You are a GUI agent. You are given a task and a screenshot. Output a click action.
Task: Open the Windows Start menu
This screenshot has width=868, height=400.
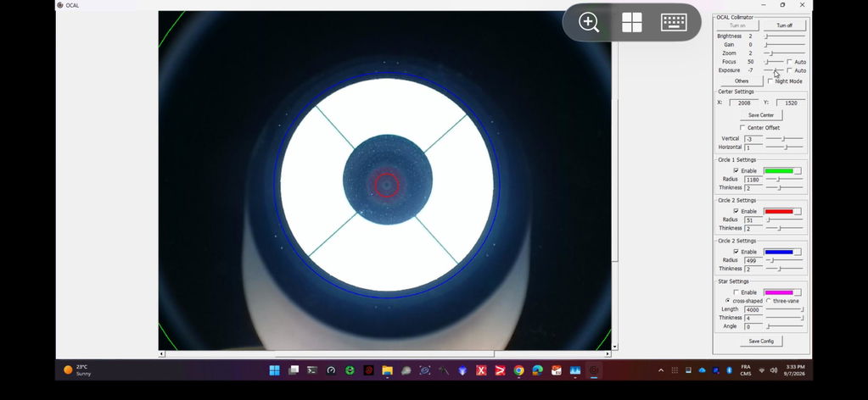(275, 370)
